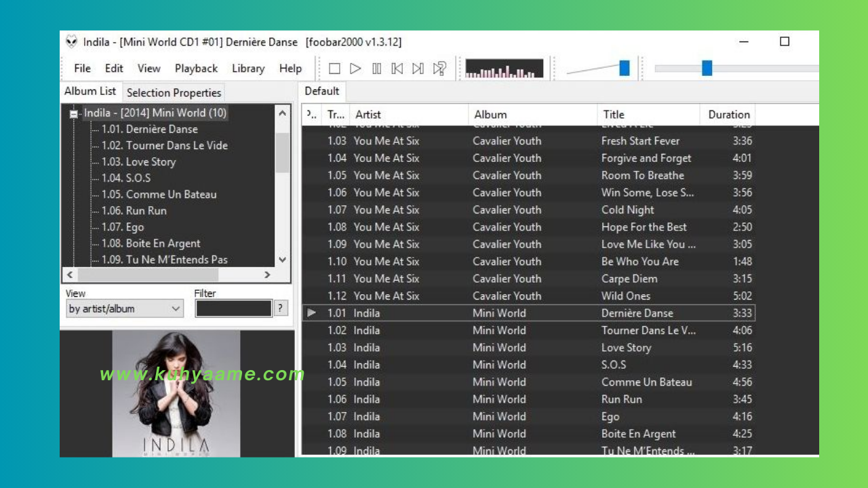Click album tree scroll down arrow
Viewport: 868px width, 488px height.
(283, 260)
